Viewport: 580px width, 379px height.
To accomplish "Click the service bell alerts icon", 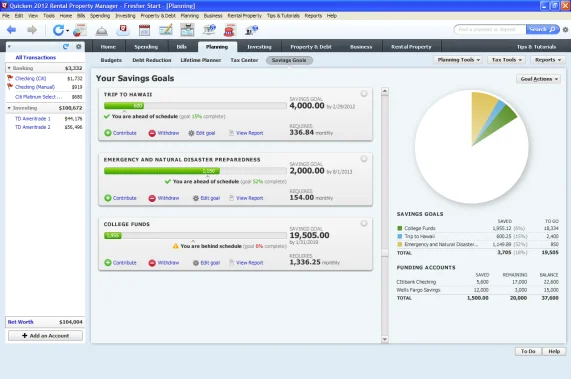I will [101, 31].
